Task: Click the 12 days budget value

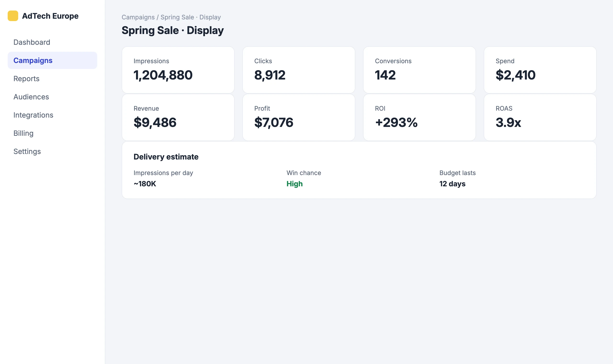Action: pos(452,184)
